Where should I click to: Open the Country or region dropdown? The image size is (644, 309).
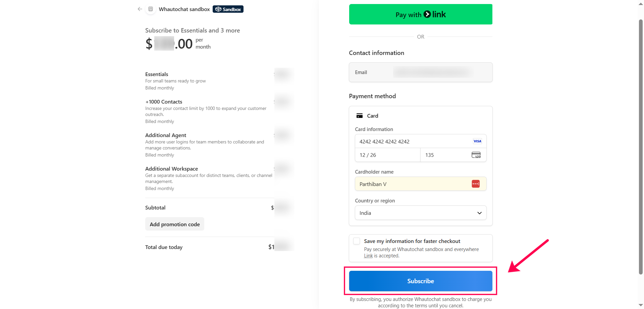tap(420, 213)
